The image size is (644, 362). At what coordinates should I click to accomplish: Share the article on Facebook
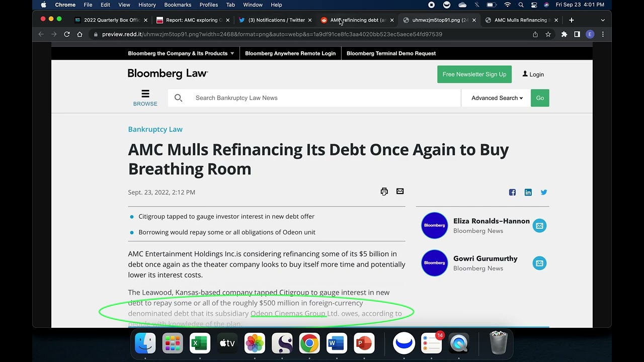[x=512, y=192]
